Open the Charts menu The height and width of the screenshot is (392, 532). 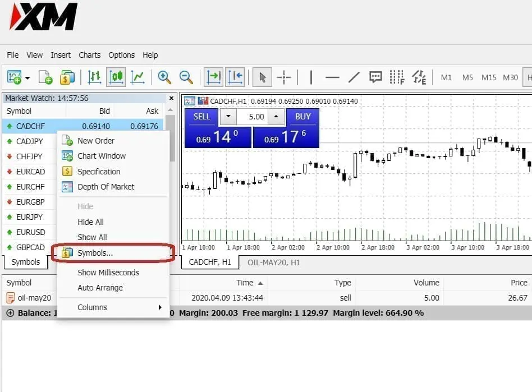[x=89, y=55]
